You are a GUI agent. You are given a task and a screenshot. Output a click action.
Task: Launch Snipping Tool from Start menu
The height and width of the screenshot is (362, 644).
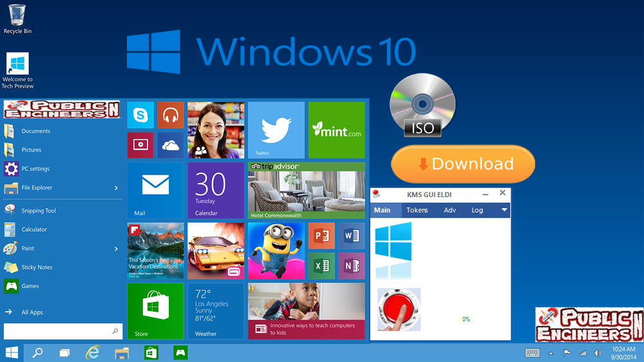point(62,211)
